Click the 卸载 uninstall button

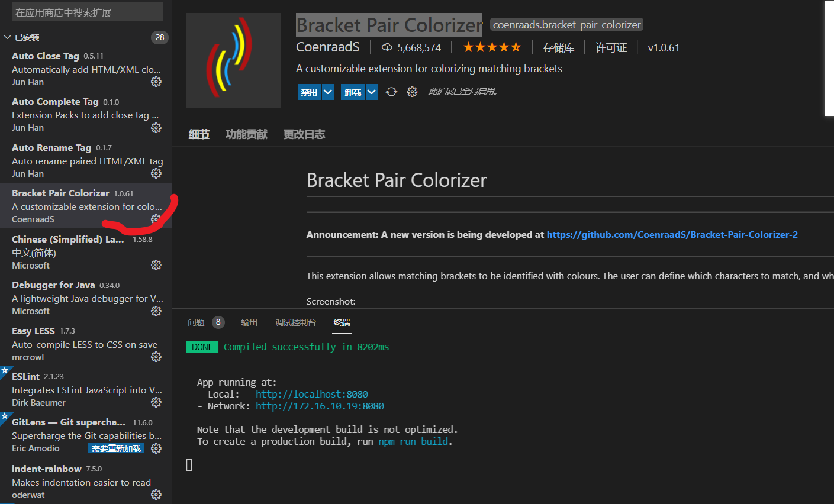(353, 92)
